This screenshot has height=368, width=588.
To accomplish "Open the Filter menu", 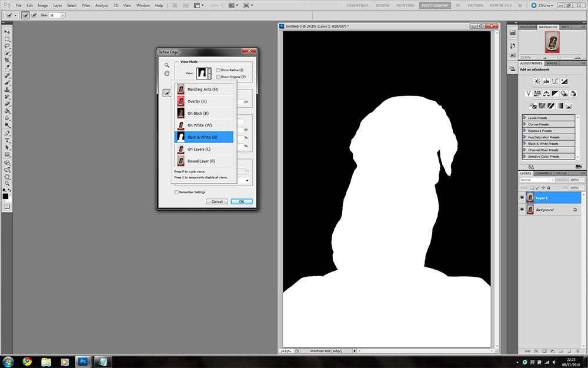I will [x=86, y=6].
